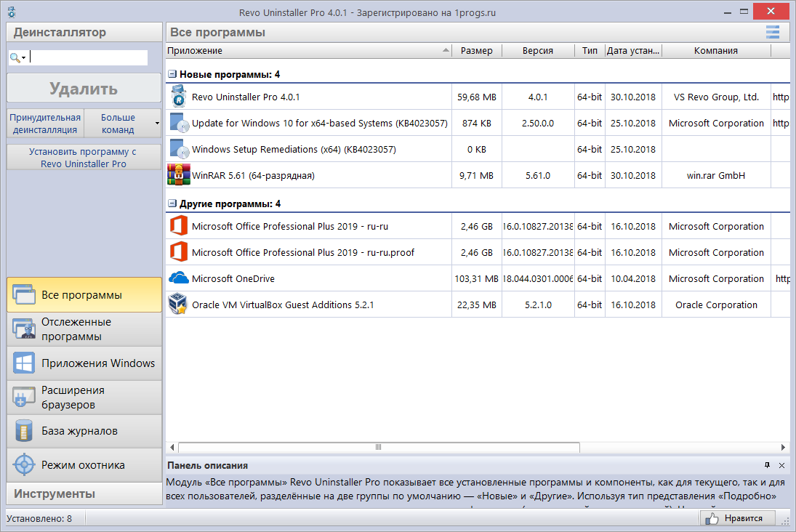Screen dimensions: 796x532
Task: Open "Приложения Windows" module
Action: (x=84, y=362)
